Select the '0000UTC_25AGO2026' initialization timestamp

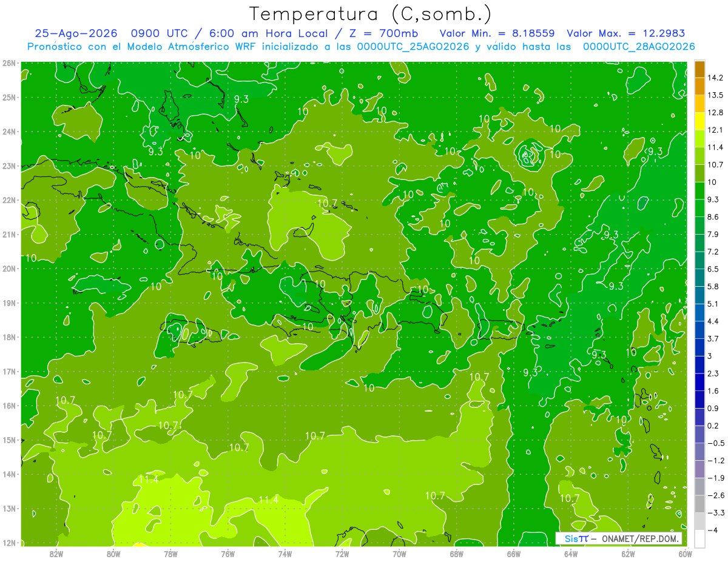tap(413, 47)
